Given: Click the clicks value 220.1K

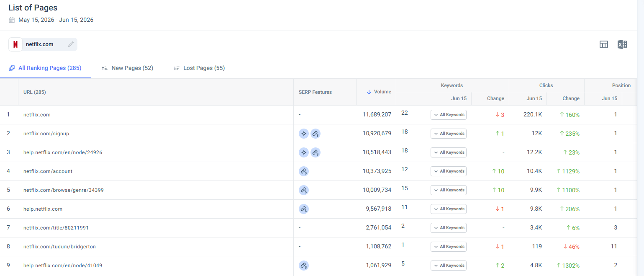Looking at the screenshot, I should click(x=533, y=115).
